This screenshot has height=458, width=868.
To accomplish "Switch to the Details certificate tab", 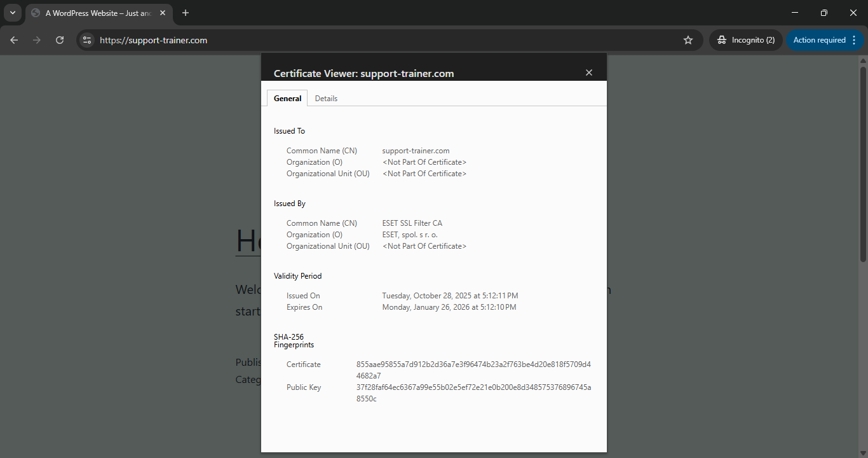I will pos(326,99).
